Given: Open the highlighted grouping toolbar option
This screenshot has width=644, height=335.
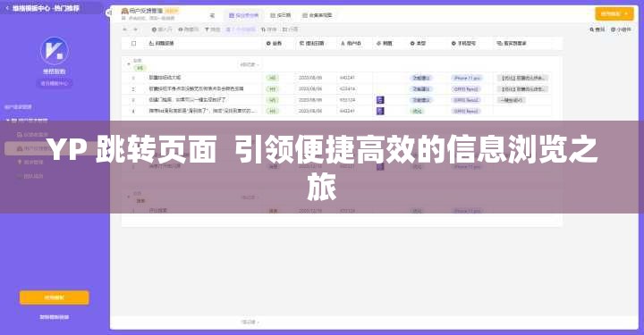Looking at the screenshot, I should click(241, 29).
